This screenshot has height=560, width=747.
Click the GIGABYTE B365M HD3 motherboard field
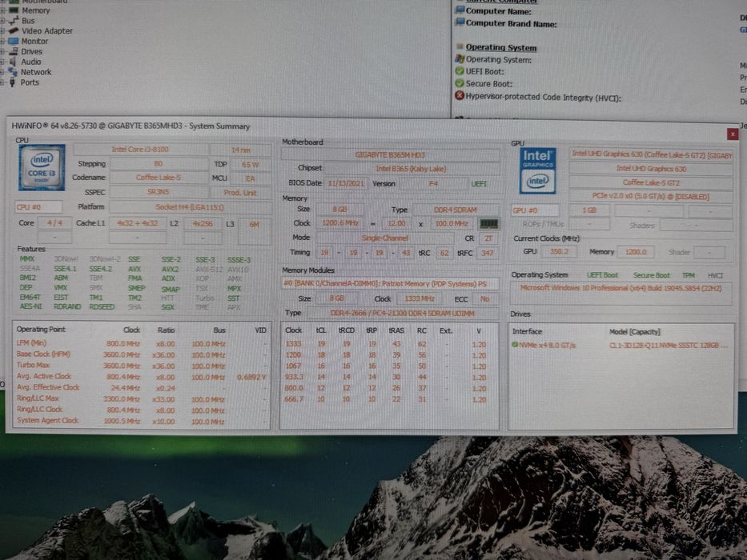coord(390,154)
